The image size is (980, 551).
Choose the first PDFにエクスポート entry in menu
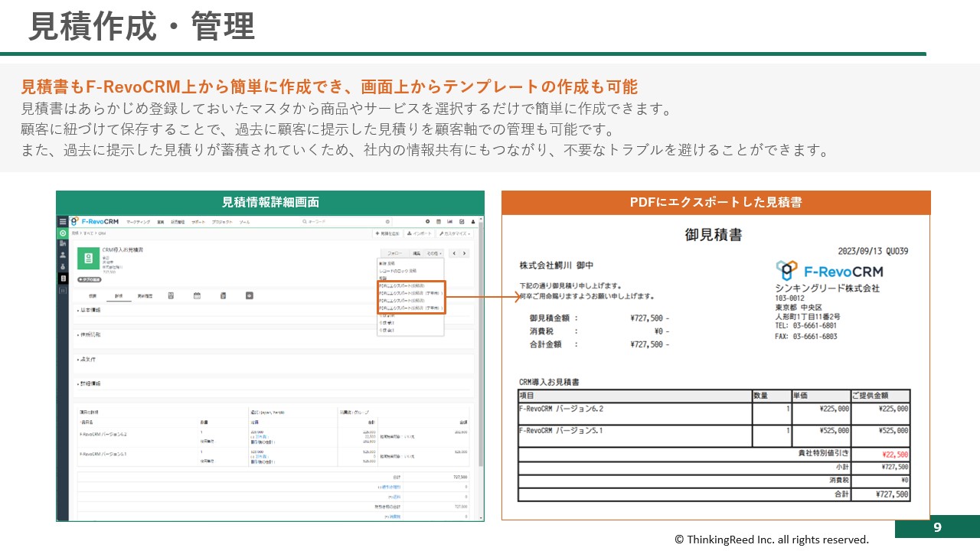(x=402, y=285)
